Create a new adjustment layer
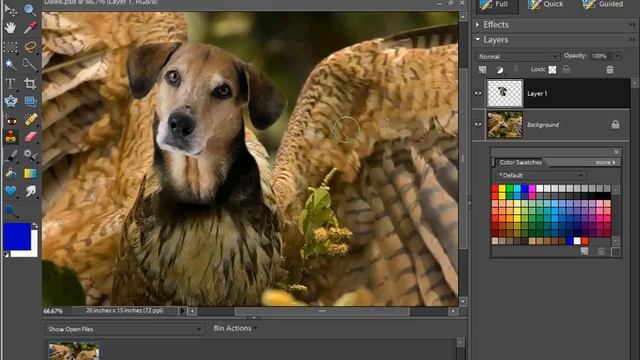The height and width of the screenshot is (360, 640). [500, 70]
